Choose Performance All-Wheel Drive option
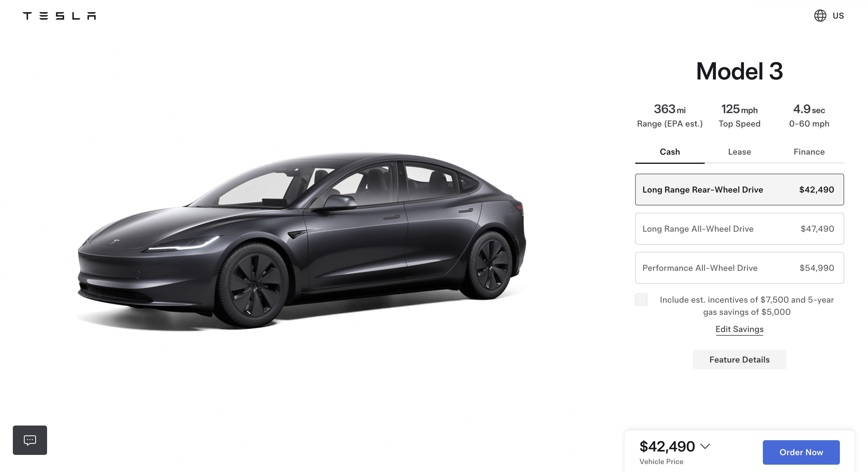This screenshot has width=868, height=472. (739, 268)
